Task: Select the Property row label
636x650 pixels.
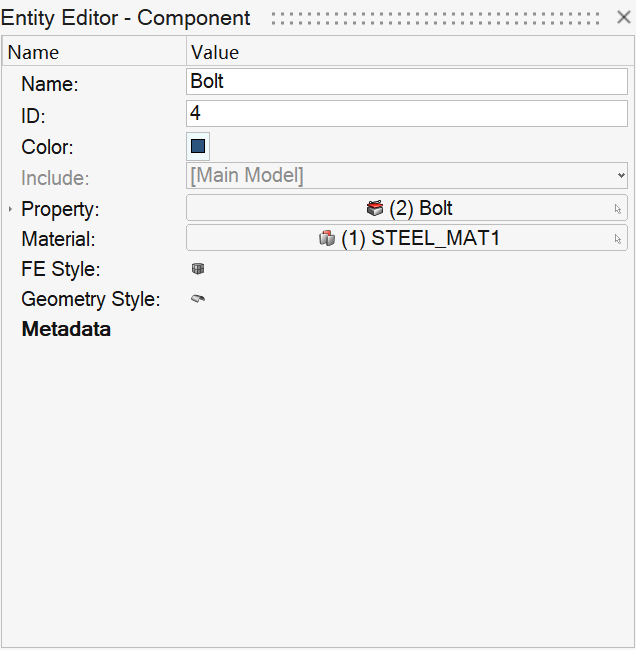Action: (60, 209)
